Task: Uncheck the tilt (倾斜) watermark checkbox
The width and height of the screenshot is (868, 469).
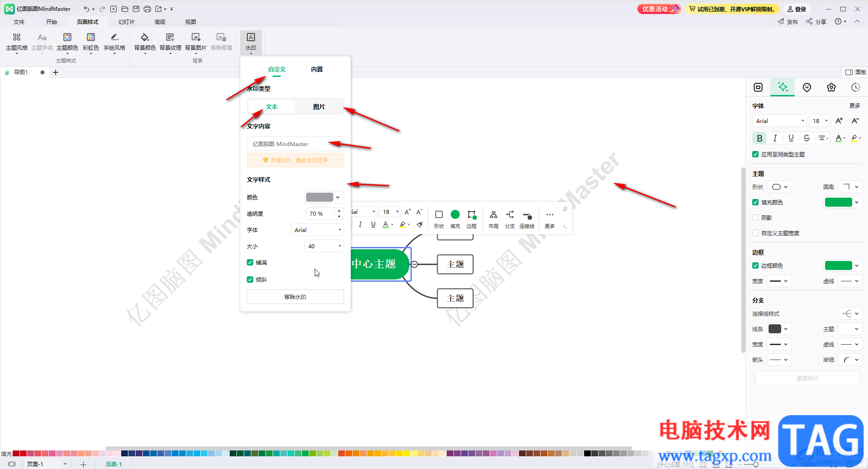Action: pyautogui.click(x=250, y=280)
